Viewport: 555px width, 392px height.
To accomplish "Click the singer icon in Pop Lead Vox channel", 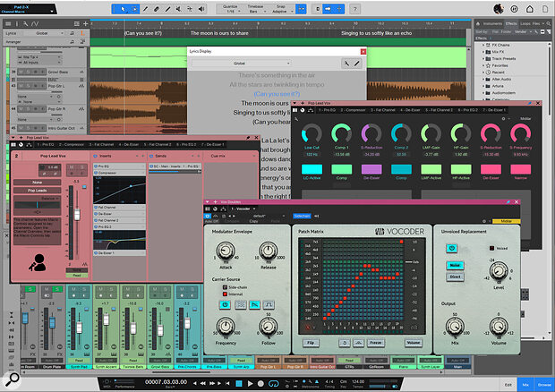I will (x=38, y=262).
